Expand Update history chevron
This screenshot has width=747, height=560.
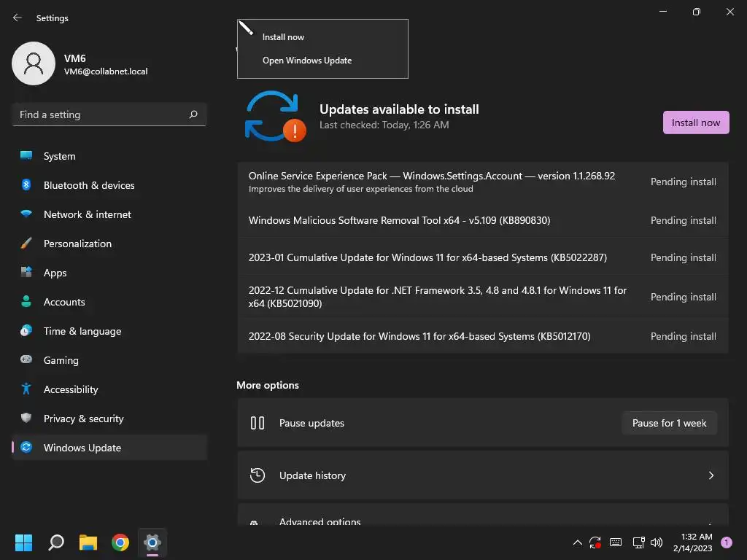tap(711, 475)
